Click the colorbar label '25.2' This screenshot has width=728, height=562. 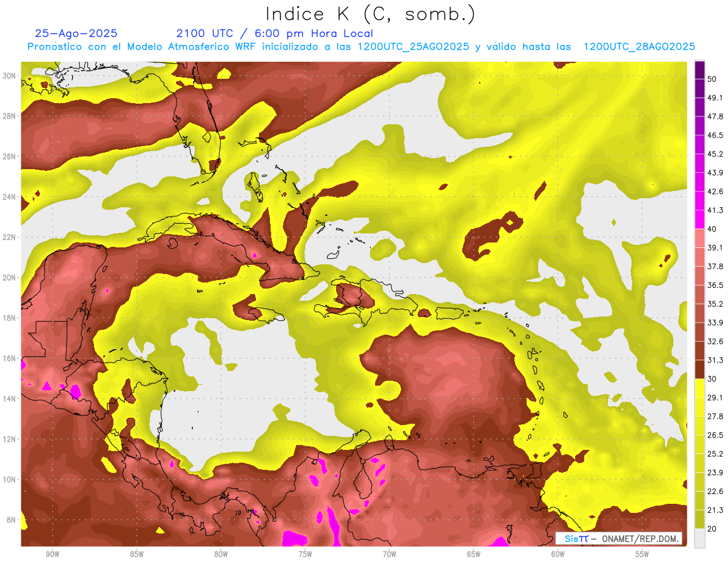715,453
